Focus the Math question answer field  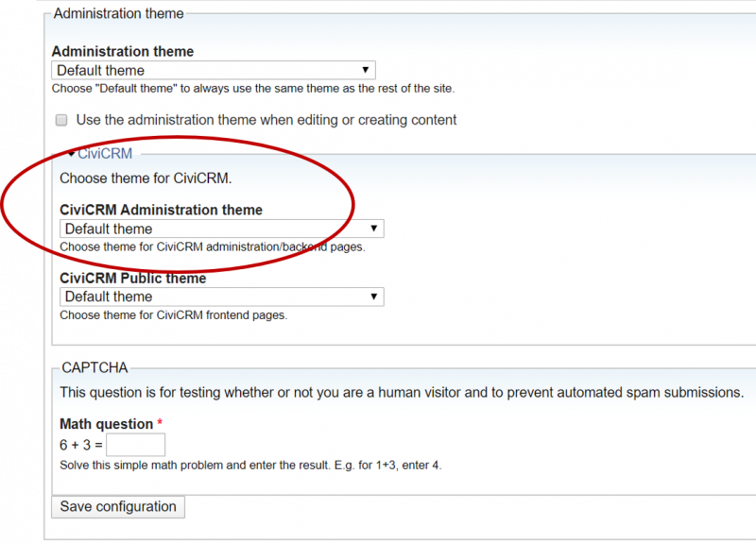(x=135, y=445)
